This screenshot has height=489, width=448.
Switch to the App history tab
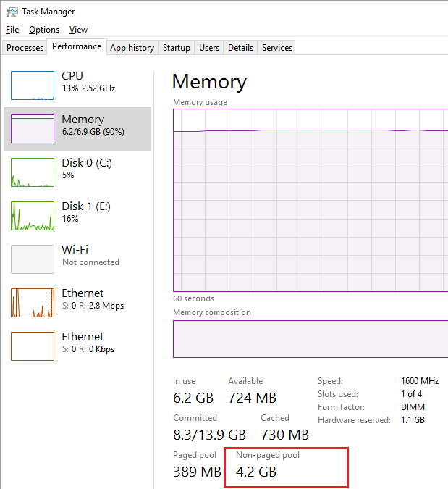pyautogui.click(x=132, y=48)
